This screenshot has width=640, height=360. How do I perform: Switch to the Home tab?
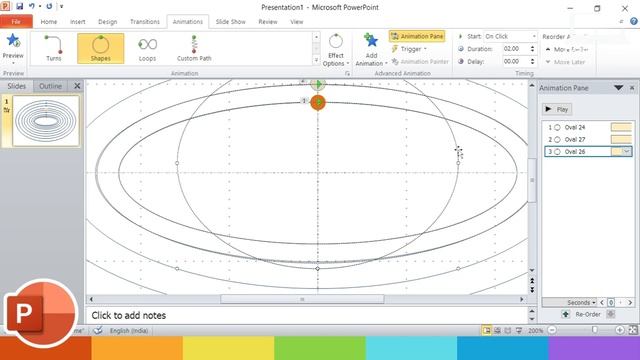pos(49,22)
